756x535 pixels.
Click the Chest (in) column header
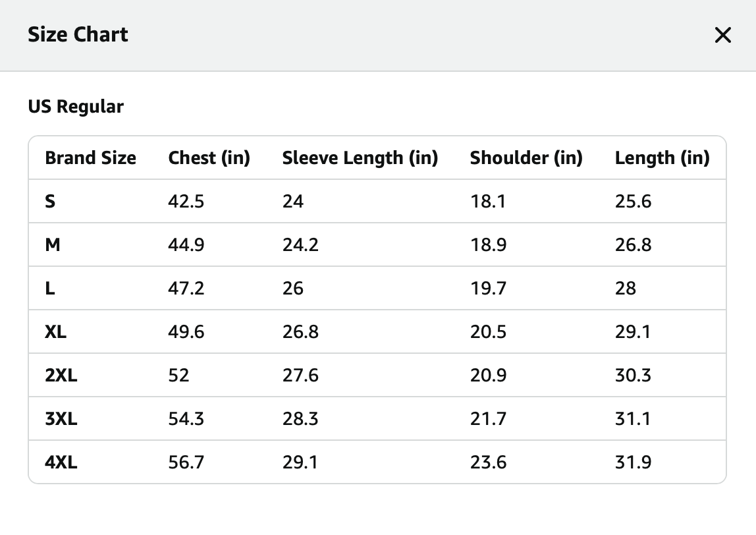(209, 157)
